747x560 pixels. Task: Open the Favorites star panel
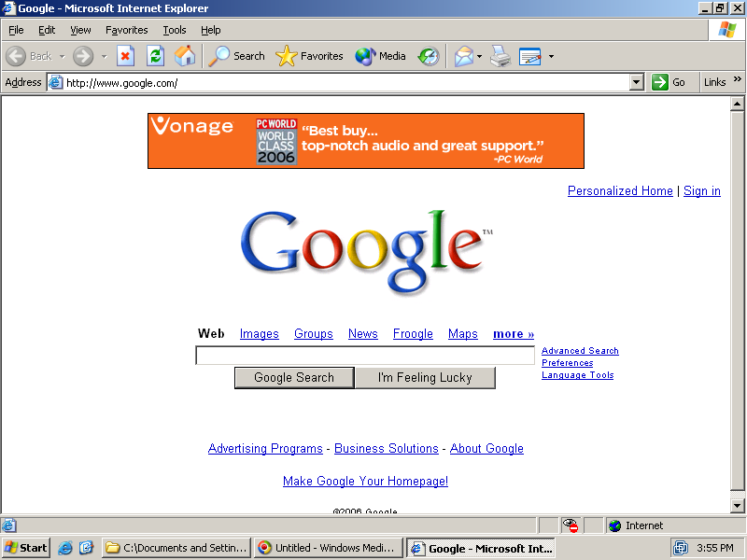click(310, 56)
